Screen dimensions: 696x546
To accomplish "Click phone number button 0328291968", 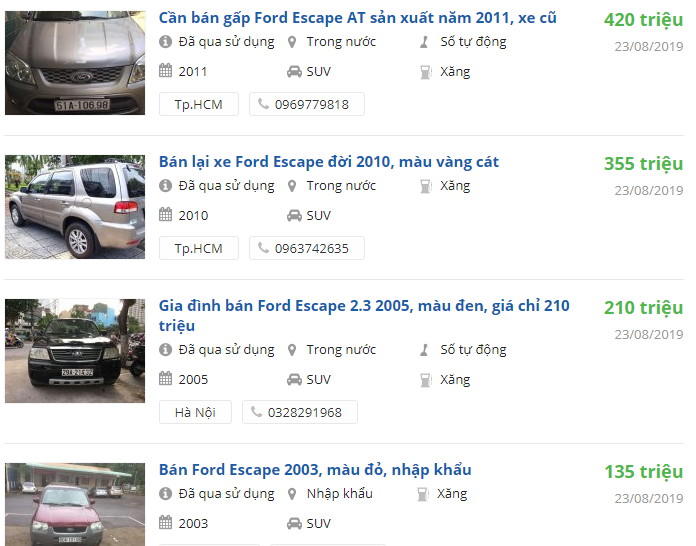I will point(300,412).
